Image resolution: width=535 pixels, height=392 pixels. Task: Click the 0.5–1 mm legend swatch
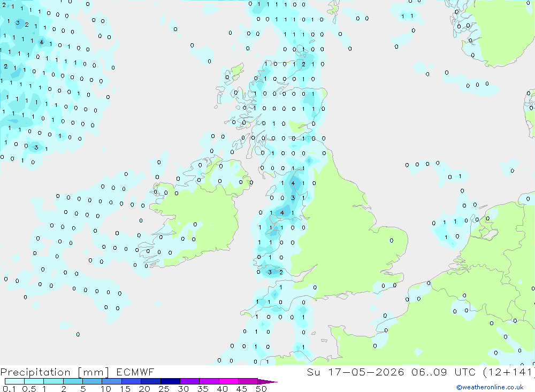(34, 381)
